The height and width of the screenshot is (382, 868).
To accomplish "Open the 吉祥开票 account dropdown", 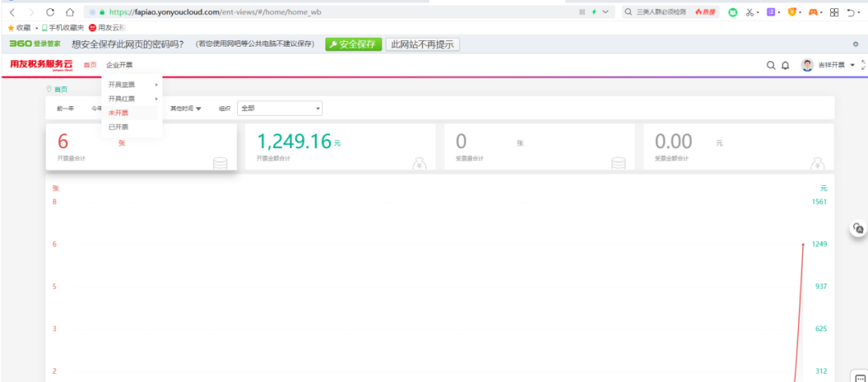I will pyautogui.click(x=836, y=65).
